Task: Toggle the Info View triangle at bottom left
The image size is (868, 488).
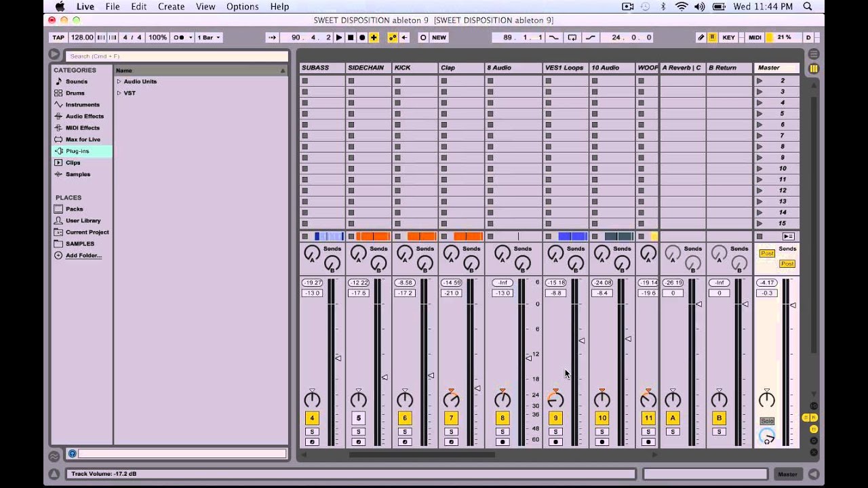Action: click(x=54, y=474)
